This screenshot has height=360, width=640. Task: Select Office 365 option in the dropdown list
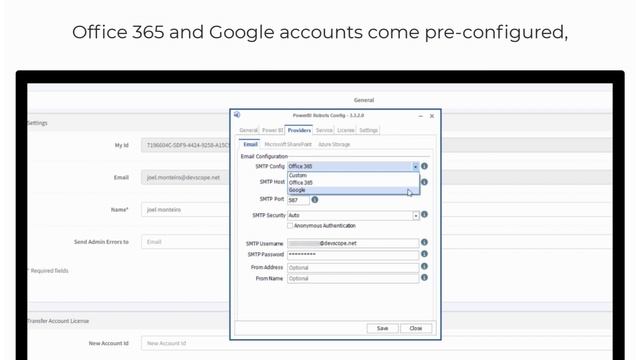point(353,182)
